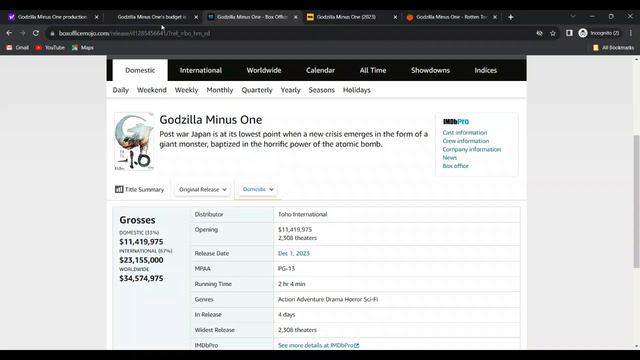Open the Holidays box office link
This screenshot has height=360, width=640.
click(x=356, y=90)
